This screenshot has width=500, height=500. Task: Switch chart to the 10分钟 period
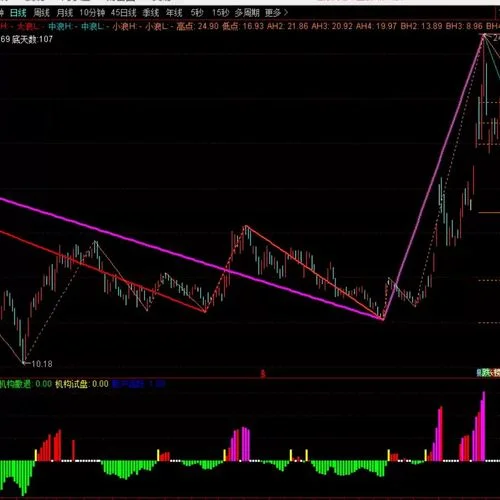pyautogui.click(x=92, y=13)
